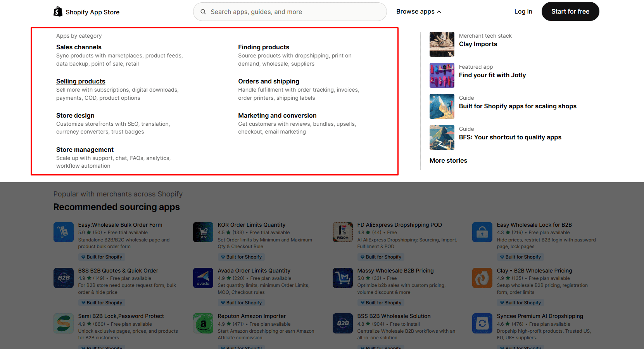Open the Store design category
The width and height of the screenshot is (644, 349).
tap(75, 115)
